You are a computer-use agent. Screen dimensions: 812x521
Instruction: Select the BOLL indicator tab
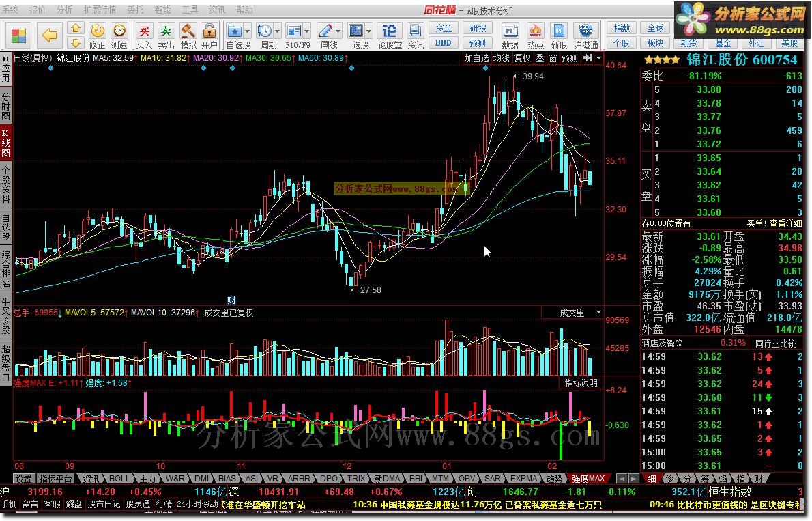click(119, 479)
